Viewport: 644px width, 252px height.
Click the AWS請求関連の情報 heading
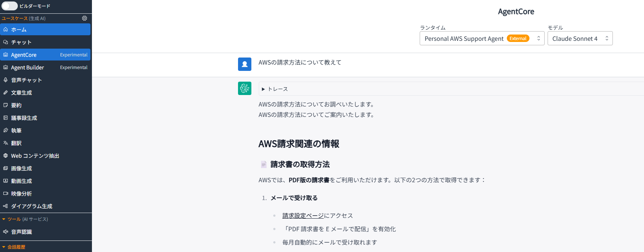(299, 144)
